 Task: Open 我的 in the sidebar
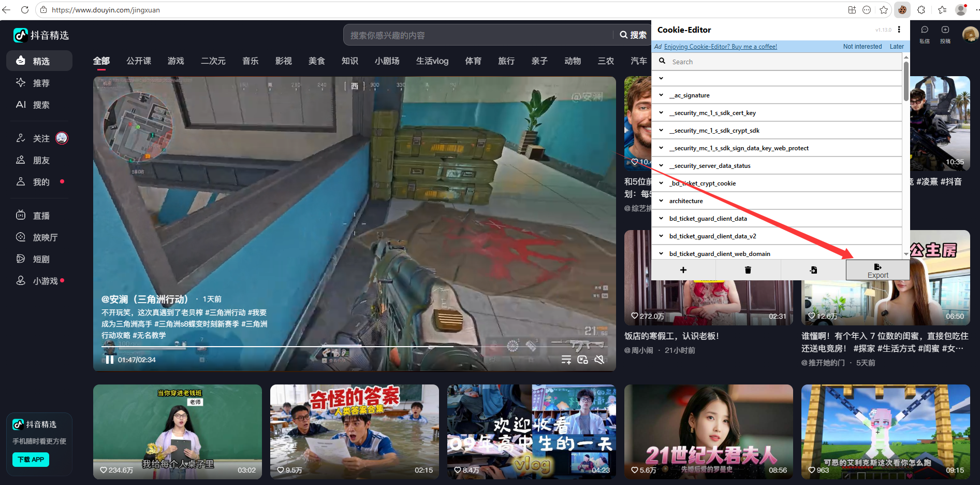click(x=39, y=182)
